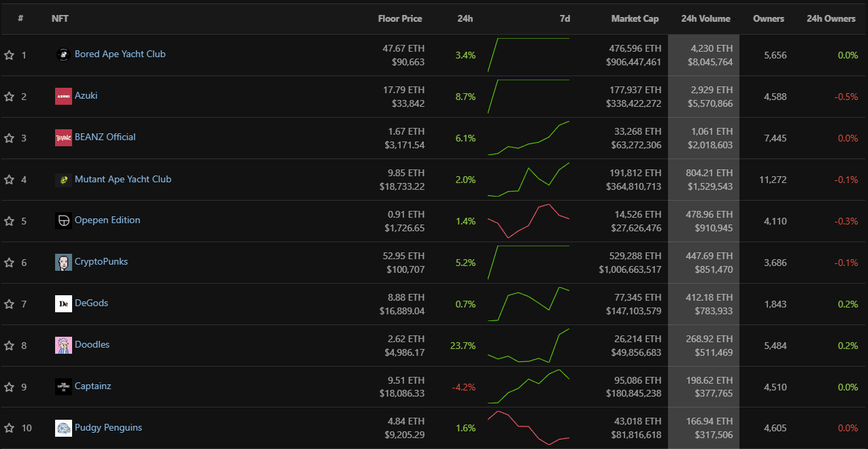Click the 1,843 owners value for DeGods
This screenshot has height=449, width=868.
point(775,304)
